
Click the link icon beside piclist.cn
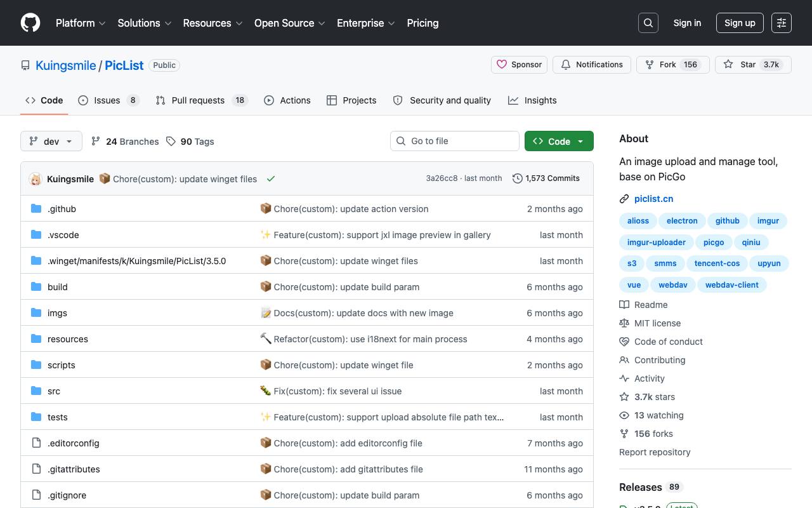624,199
